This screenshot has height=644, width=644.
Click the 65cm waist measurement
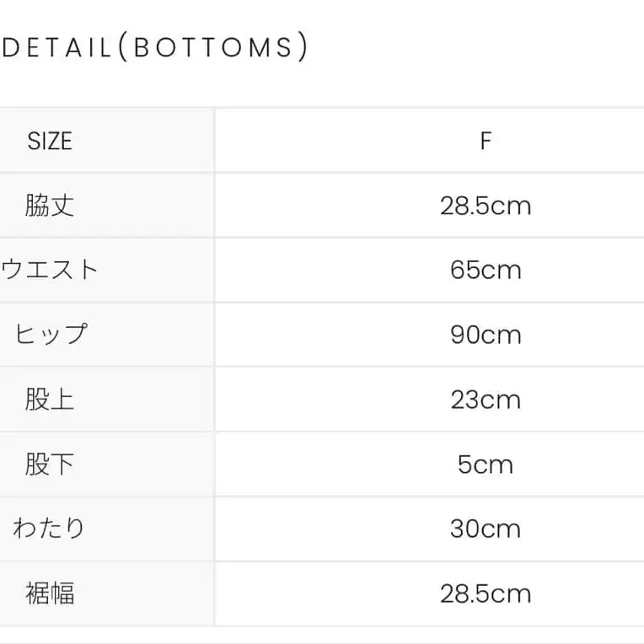(x=486, y=271)
